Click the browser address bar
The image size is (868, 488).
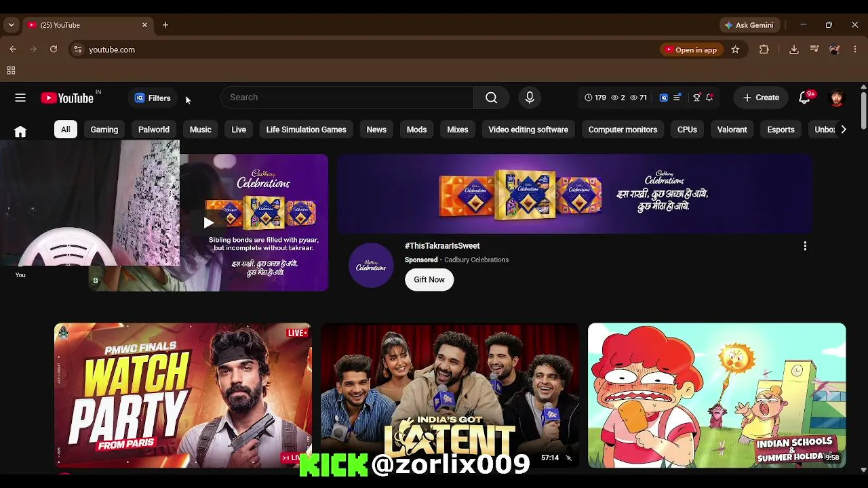click(366, 49)
